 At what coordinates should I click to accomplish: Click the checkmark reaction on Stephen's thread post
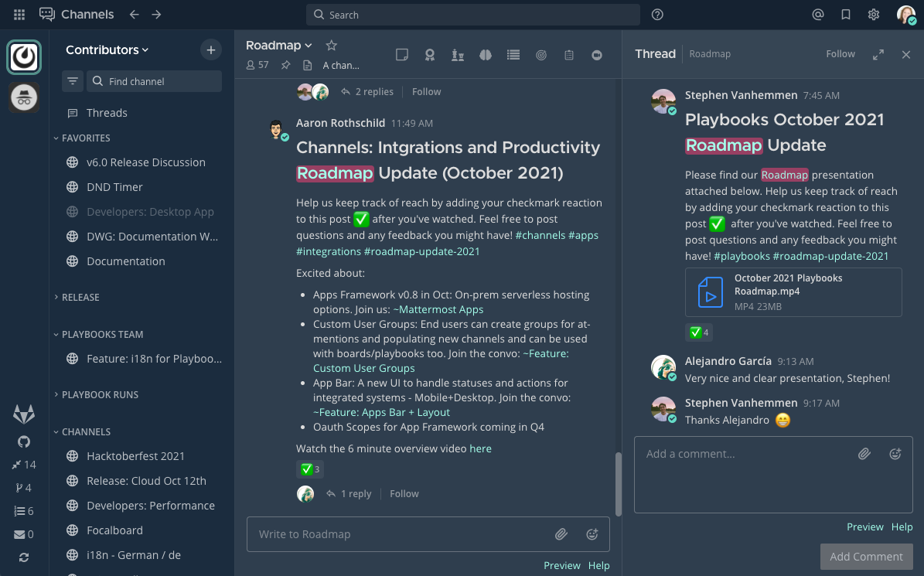[699, 332]
